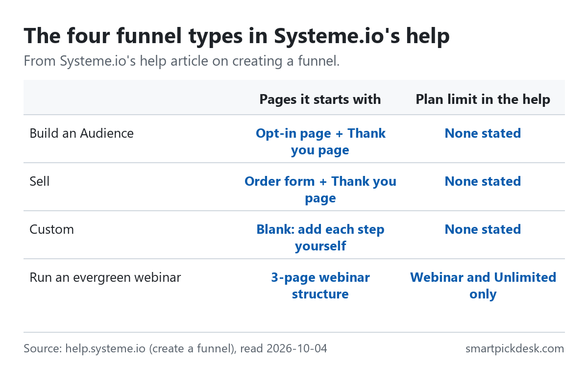Click the "Order form + Thank you page" cell

(320, 190)
